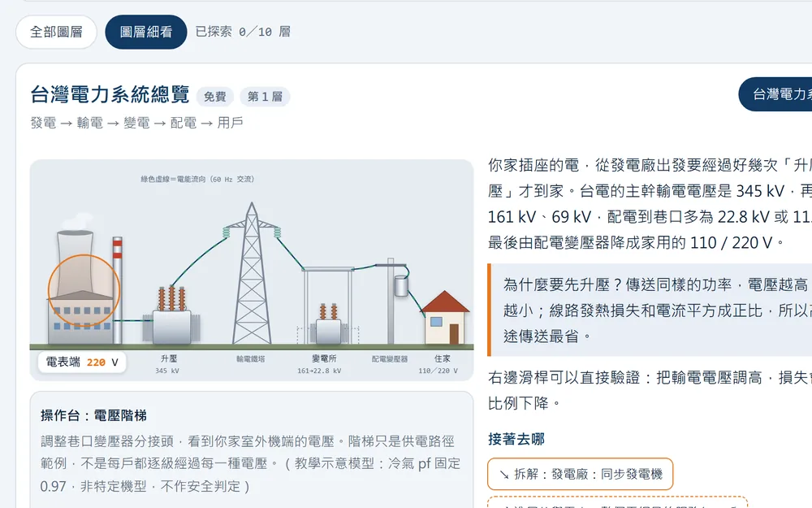Click the orange-bordered 為什麼要先升壓 callout
The width and height of the screenshot is (812, 508).
(650, 310)
